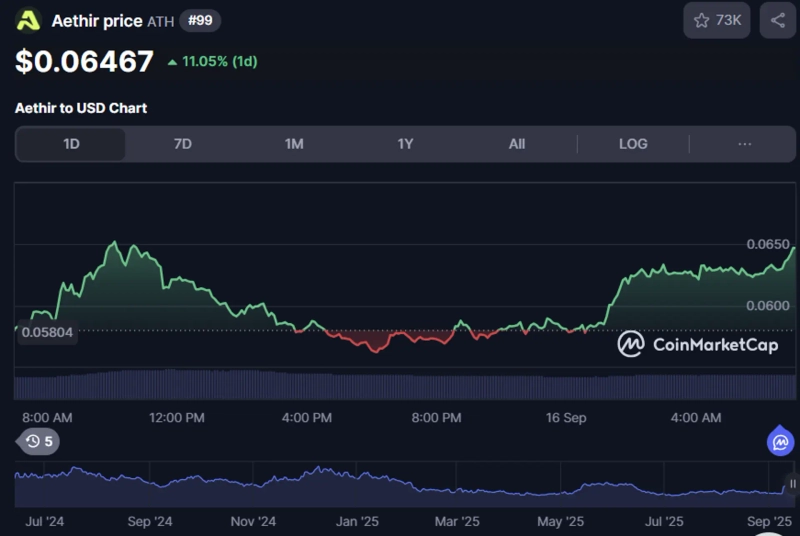This screenshot has height=536, width=800.
Task: Click the #99 rank badge
Action: (x=200, y=20)
